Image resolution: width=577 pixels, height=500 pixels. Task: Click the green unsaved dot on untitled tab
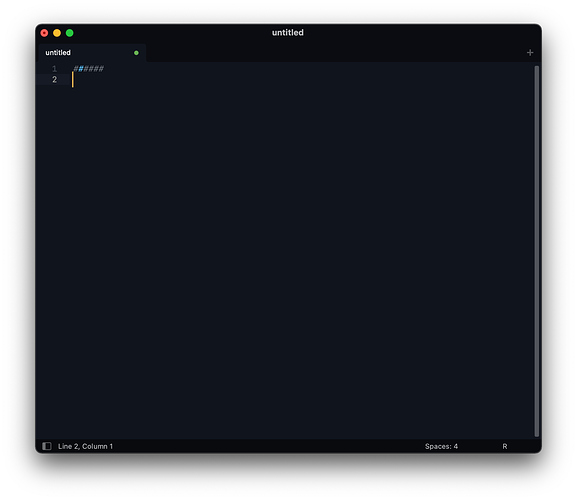136,53
